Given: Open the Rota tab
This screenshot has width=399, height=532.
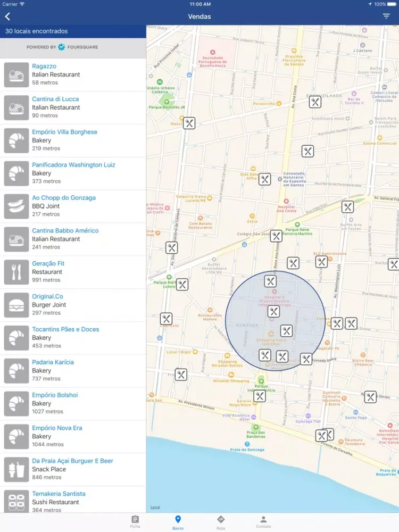Looking at the screenshot, I should click(x=221, y=522).
